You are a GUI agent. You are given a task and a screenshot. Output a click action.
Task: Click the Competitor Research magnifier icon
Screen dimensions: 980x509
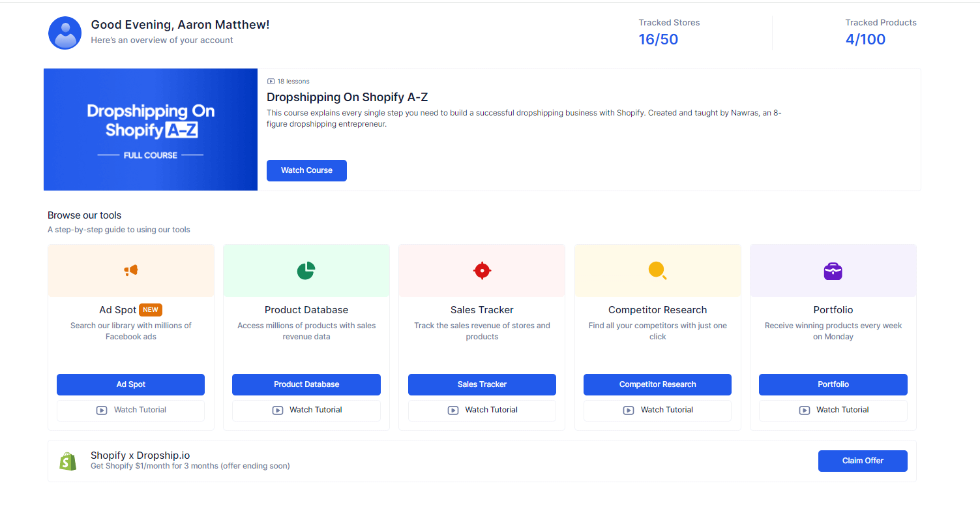657,270
